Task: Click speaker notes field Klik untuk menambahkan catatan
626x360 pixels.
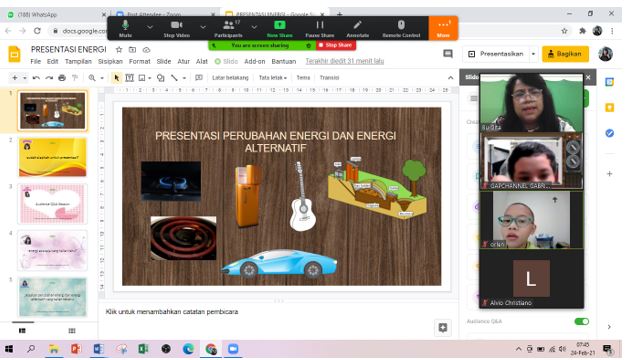Action: point(172,312)
